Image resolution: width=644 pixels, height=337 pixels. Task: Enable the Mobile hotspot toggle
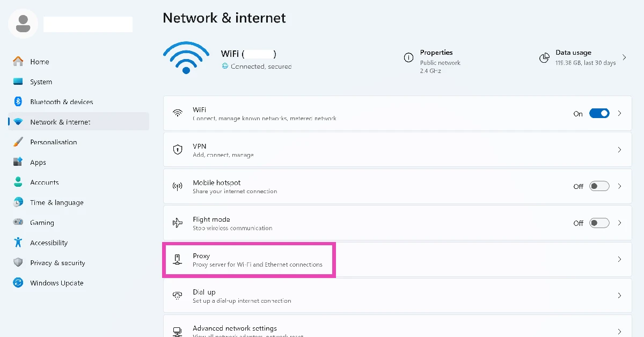(x=599, y=186)
